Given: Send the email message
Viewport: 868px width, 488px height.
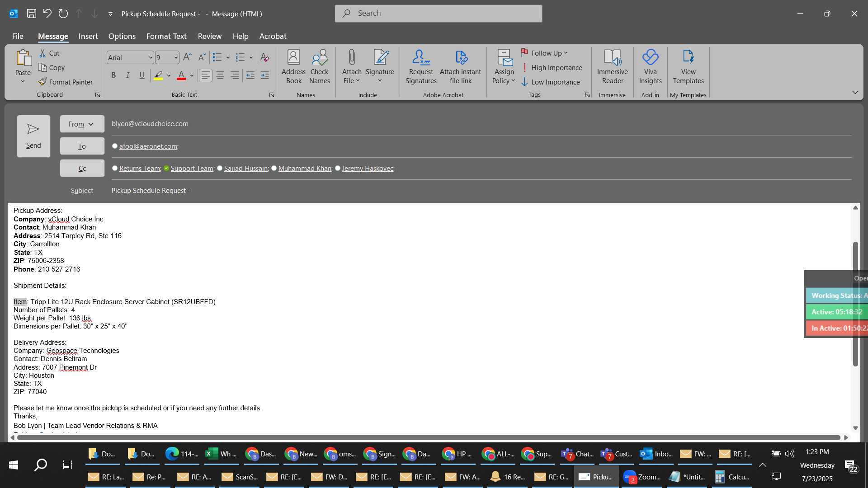Looking at the screenshot, I should pos(33,136).
